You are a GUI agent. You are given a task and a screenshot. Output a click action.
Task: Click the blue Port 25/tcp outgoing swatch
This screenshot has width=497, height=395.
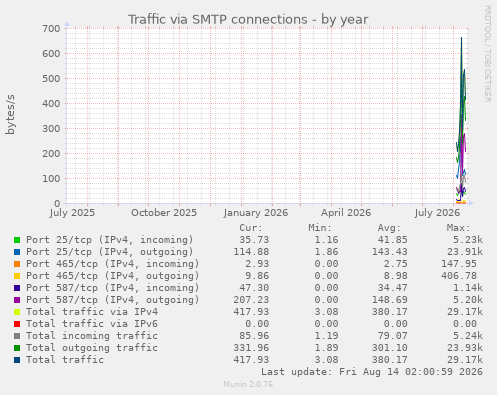pos(17,252)
